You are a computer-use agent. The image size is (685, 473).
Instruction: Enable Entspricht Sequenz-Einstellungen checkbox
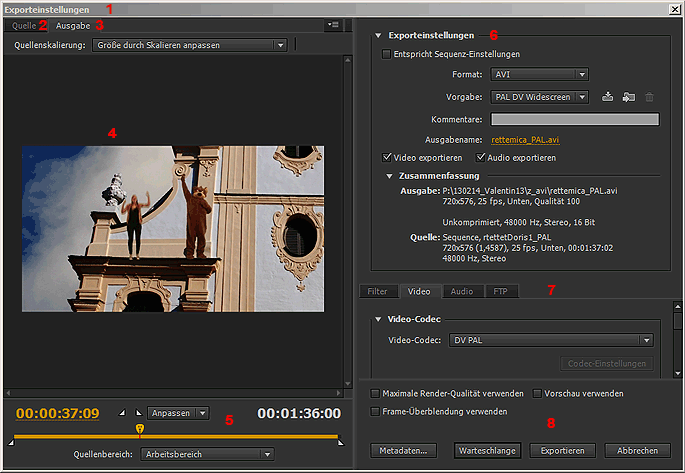tap(386, 54)
